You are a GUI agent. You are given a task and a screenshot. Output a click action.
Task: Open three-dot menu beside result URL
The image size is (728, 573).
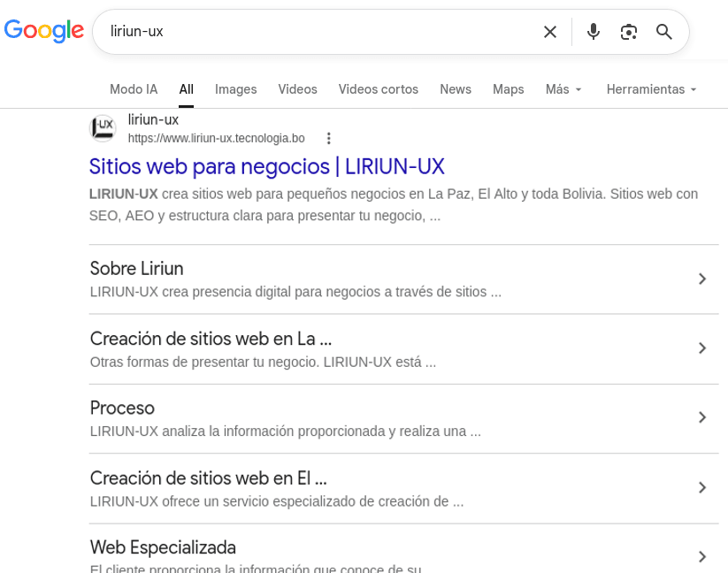329,138
